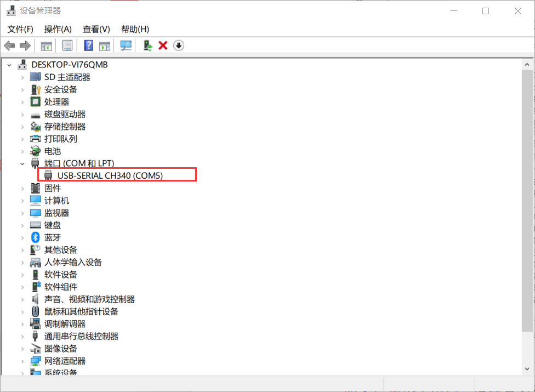Click the Show/Hide console tree icon
Viewport: 535px width, 392px height.
click(x=45, y=46)
